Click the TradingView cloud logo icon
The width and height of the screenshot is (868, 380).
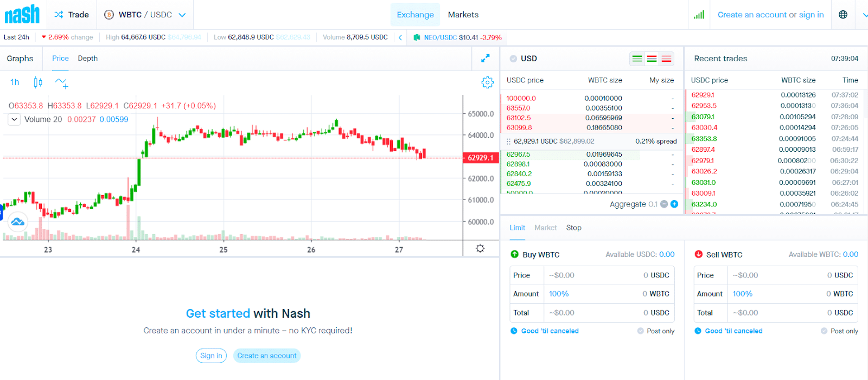tap(17, 221)
